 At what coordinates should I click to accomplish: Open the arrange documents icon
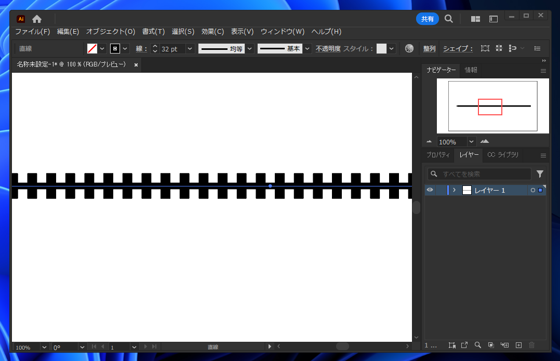click(475, 19)
